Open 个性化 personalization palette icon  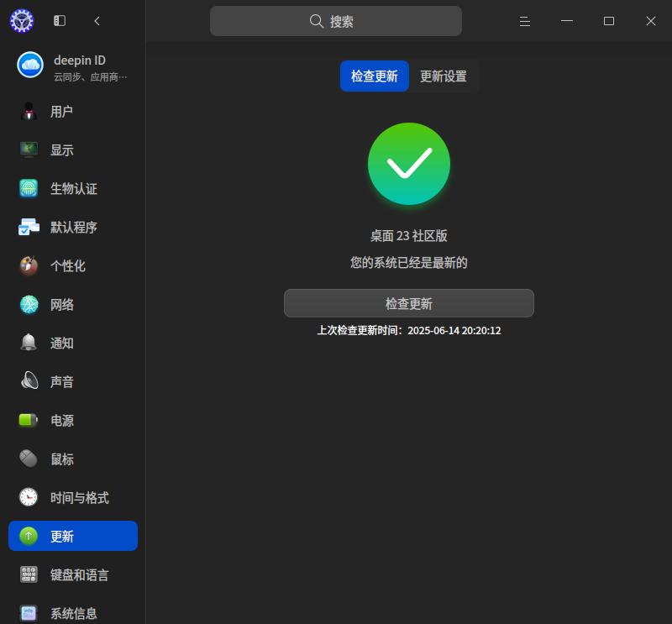tap(29, 265)
